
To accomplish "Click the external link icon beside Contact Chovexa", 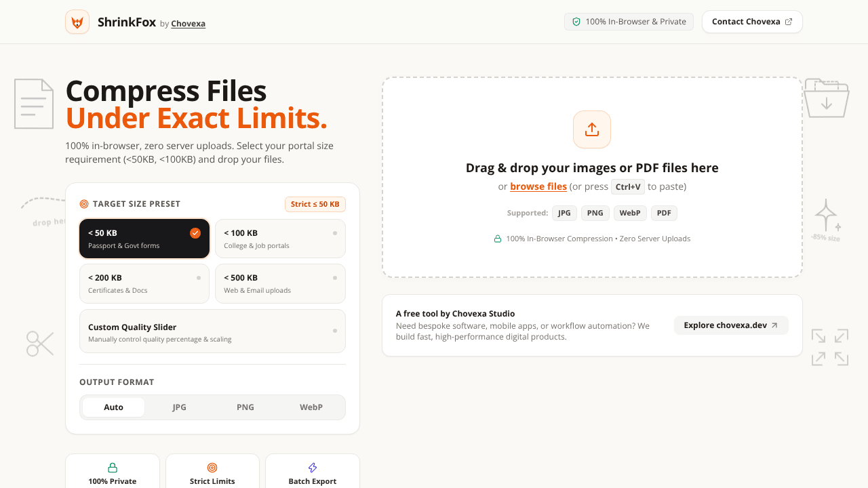I will pos(789,22).
